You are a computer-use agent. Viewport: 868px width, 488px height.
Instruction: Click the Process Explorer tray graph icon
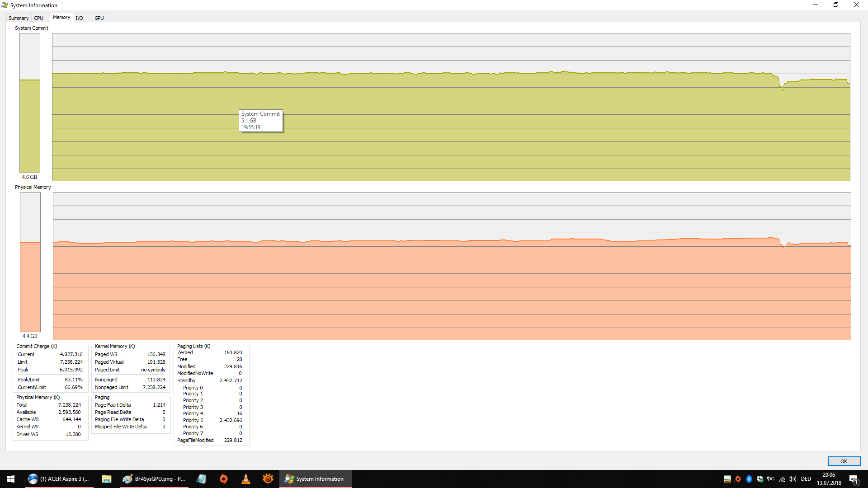pos(727,479)
